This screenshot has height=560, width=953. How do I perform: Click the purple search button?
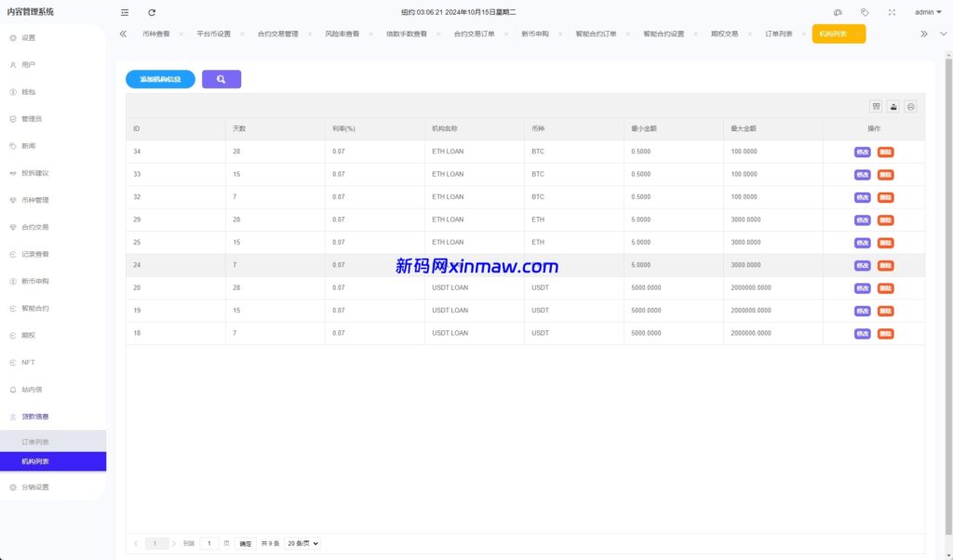[x=221, y=79]
